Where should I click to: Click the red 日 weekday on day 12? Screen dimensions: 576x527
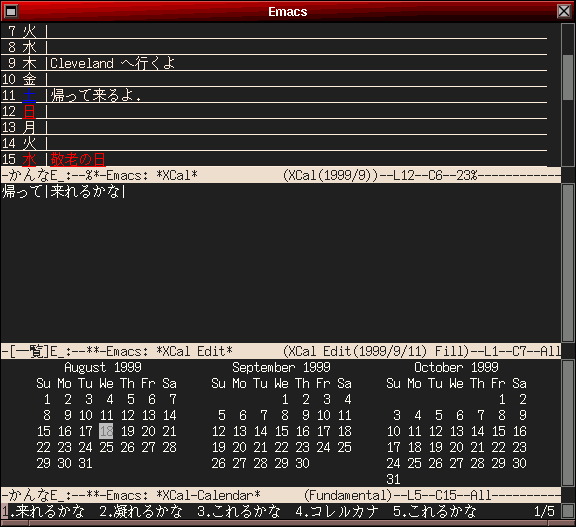pos(29,111)
